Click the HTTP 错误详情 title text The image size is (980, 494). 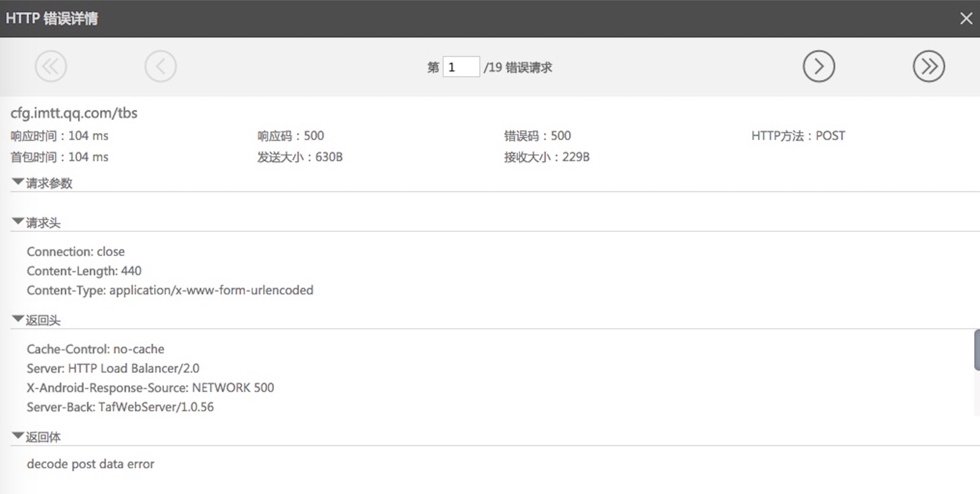click(52, 18)
